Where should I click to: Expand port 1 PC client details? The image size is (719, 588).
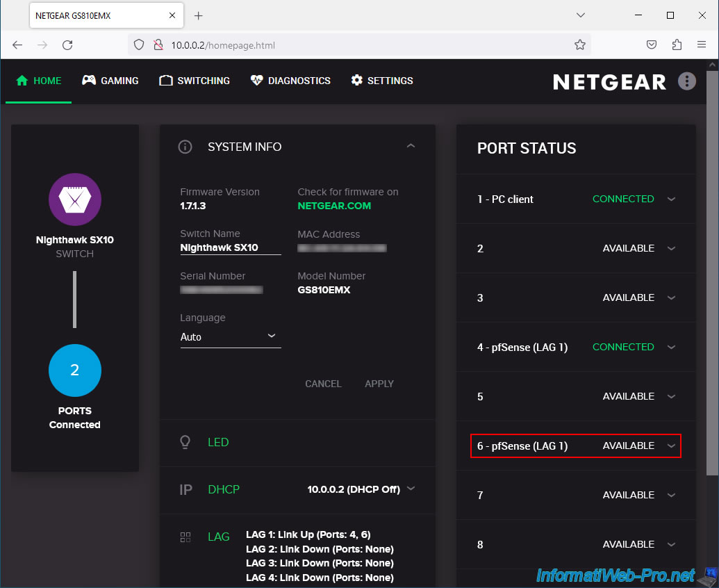tap(671, 199)
